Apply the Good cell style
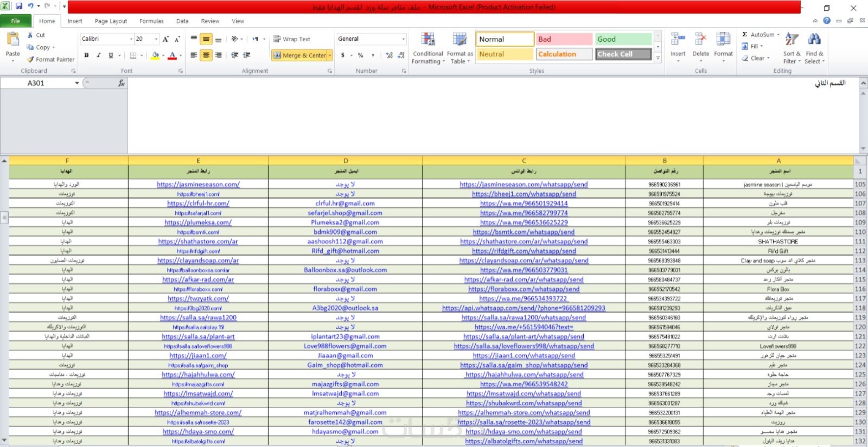The image size is (868, 447). point(623,39)
